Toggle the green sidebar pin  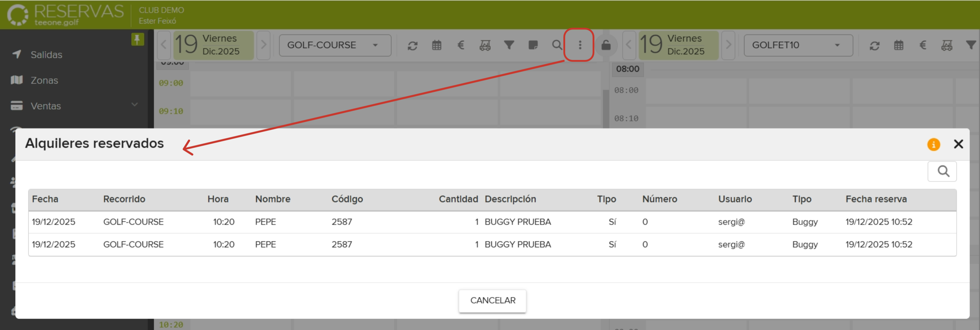tap(137, 39)
